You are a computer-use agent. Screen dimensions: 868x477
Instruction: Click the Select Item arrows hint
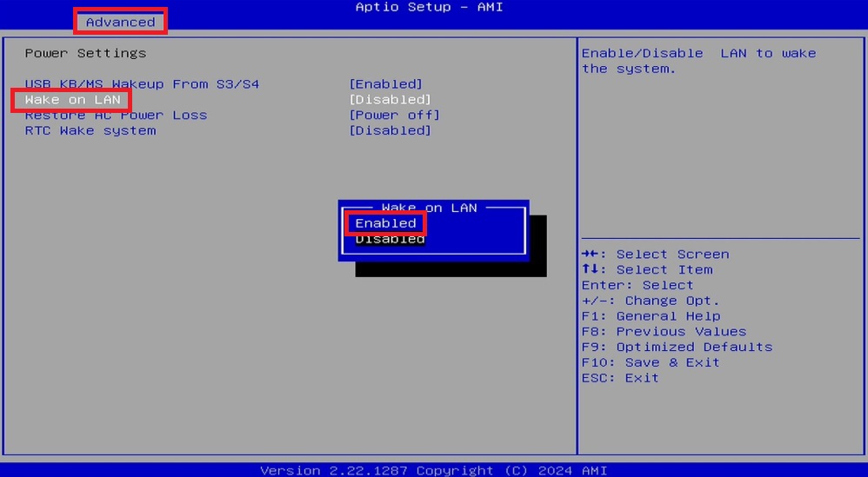[x=647, y=269]
